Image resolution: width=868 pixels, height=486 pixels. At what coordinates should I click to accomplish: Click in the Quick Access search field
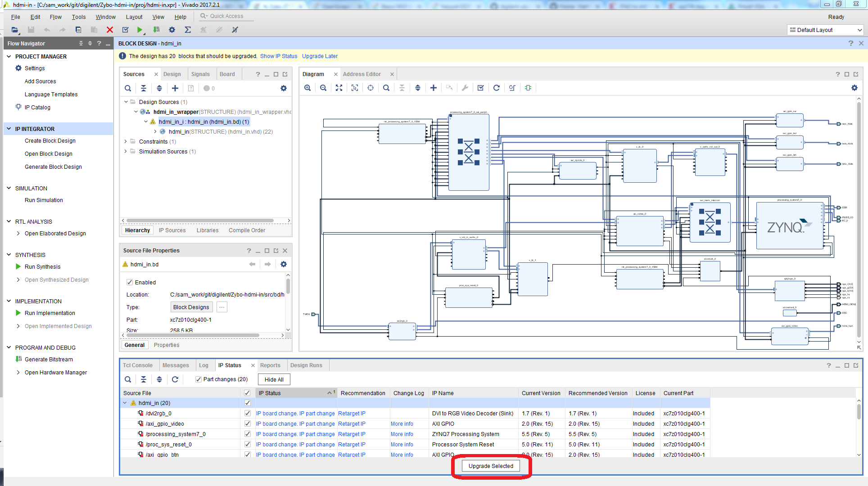(x=226, y=16)
